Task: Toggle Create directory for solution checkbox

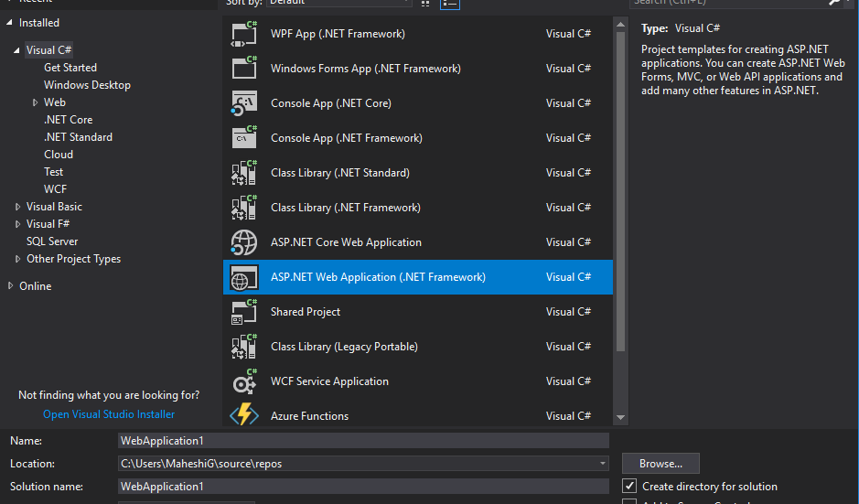Action: pyautogui.click(x=629, y=486)
